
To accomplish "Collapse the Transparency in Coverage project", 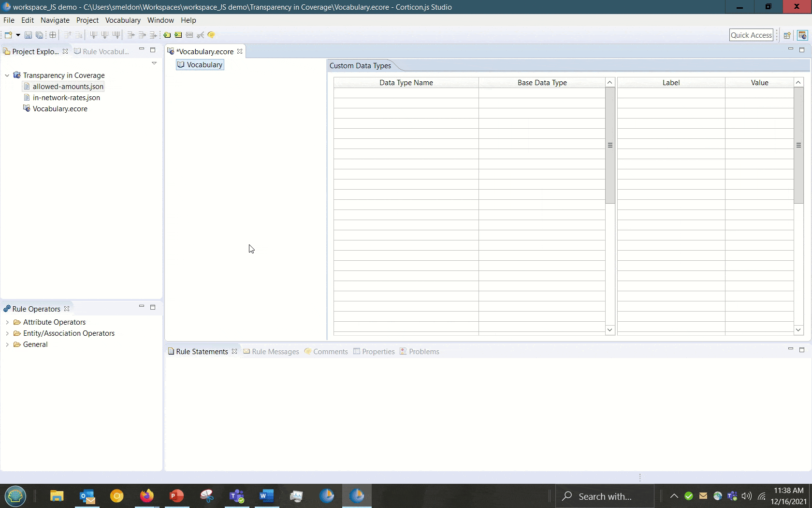I will [7, 75].
